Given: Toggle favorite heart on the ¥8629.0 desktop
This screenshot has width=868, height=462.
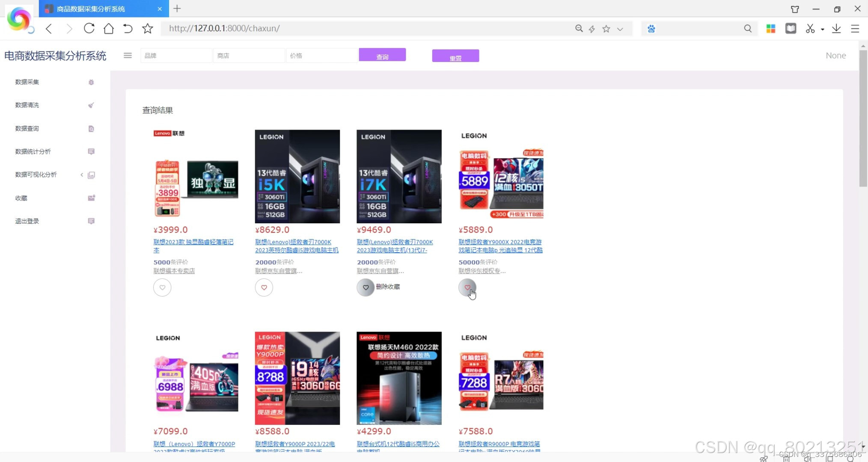Looking at the screenshot, I should tap(264, 287).
